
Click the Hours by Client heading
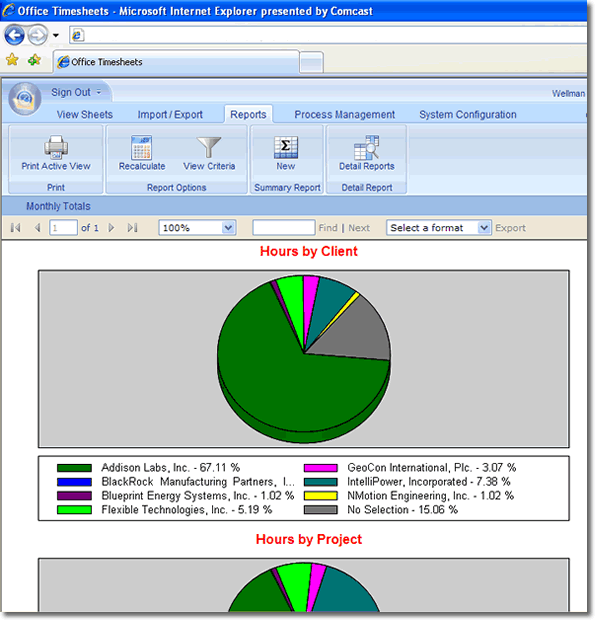coord(309,251)
